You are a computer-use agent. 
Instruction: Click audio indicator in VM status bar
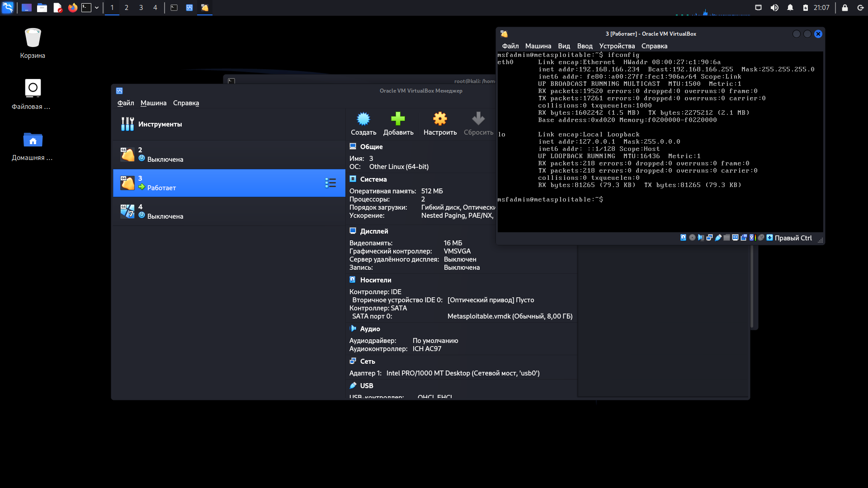tap(701, 238)
